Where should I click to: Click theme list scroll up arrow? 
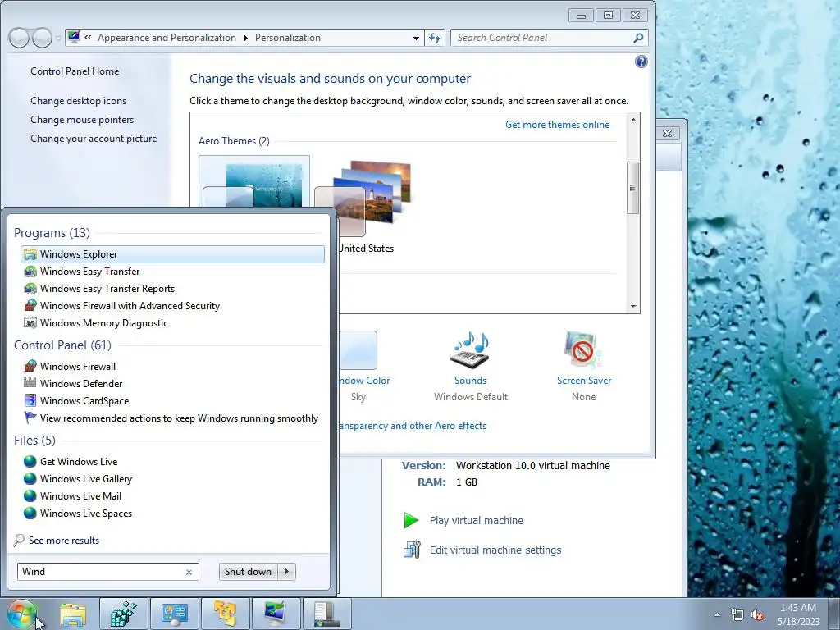(633, 120)
